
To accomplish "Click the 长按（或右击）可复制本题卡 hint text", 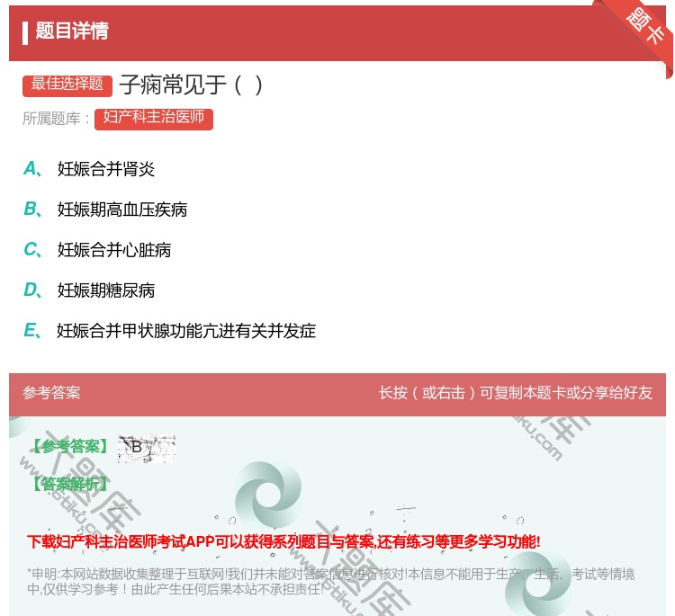I will [x=516, y=393].
